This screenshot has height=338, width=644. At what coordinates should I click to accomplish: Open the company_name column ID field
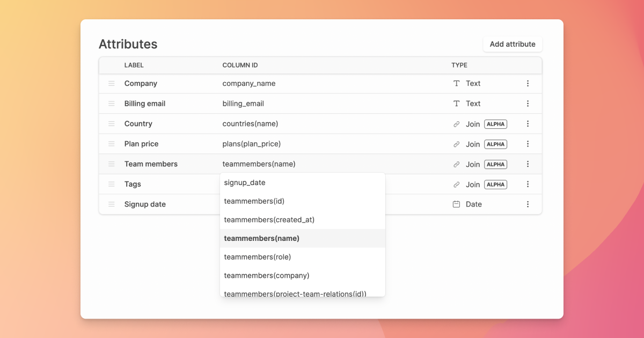(249, 83)
